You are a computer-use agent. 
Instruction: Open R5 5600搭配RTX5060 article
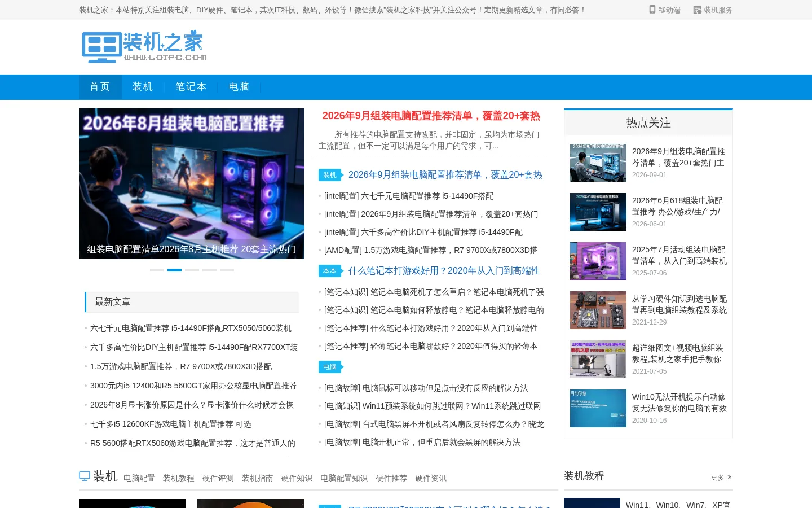pos(193,444)
